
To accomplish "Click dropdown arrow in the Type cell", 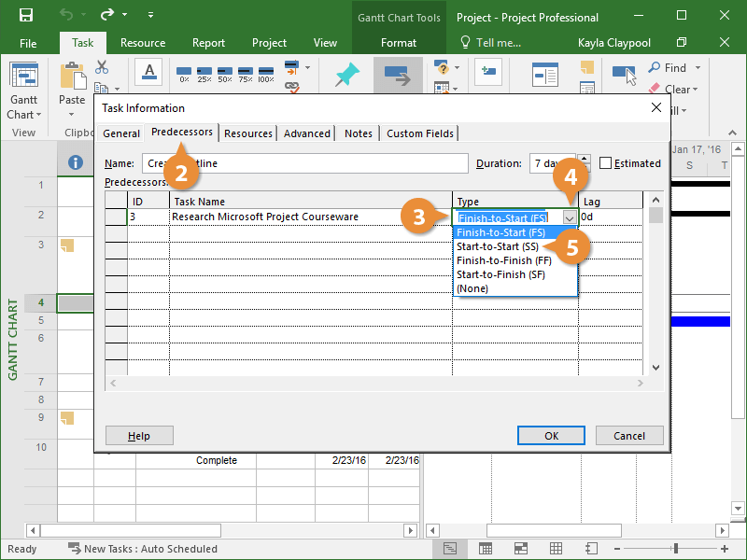I will click(569, 217).
